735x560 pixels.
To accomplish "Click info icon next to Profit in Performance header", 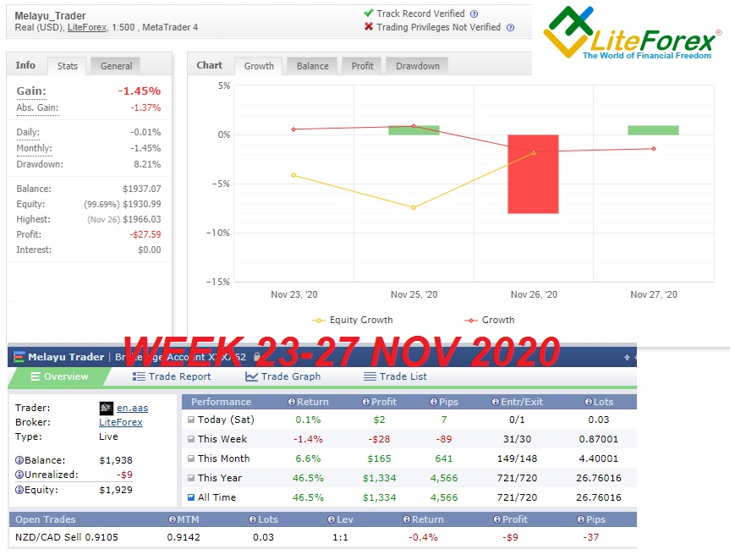I will 366,402.
